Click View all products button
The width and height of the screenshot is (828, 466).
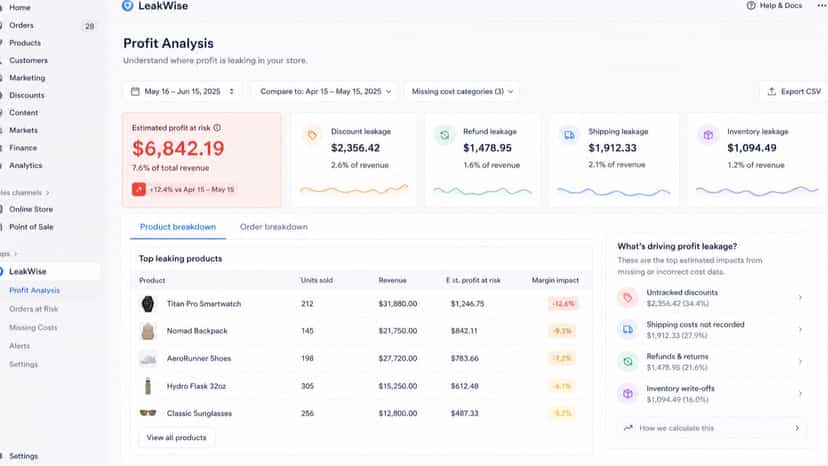[176, 437]
